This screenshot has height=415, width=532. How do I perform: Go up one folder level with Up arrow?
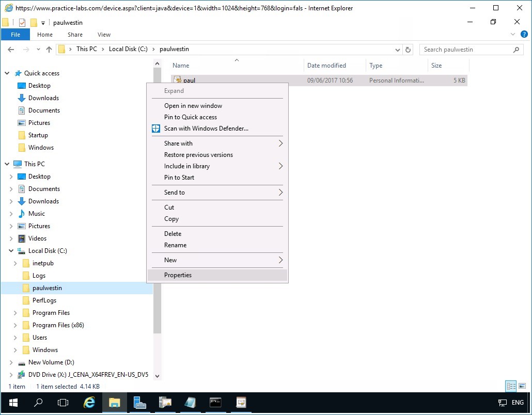[49, 50]
